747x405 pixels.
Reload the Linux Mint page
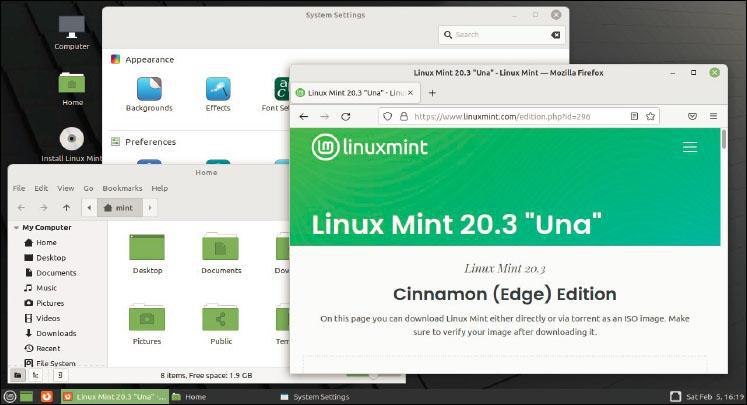tap(346, 117)
